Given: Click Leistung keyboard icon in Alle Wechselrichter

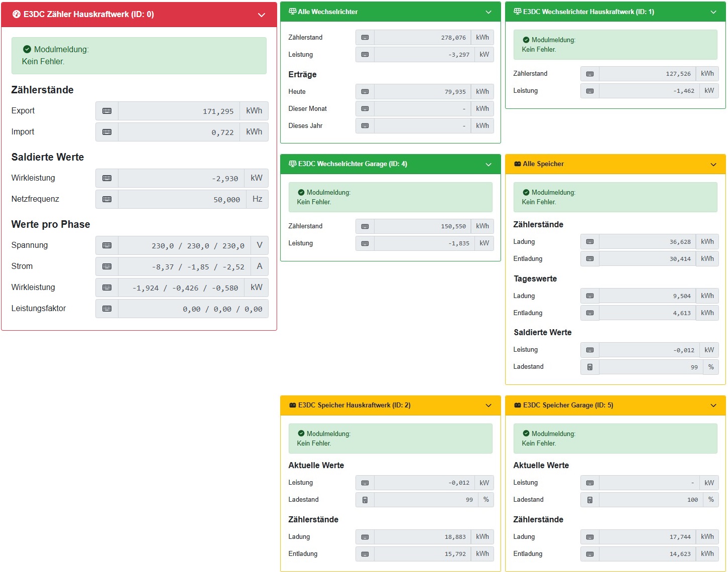Looking at the screenshot, I should 365,55.
